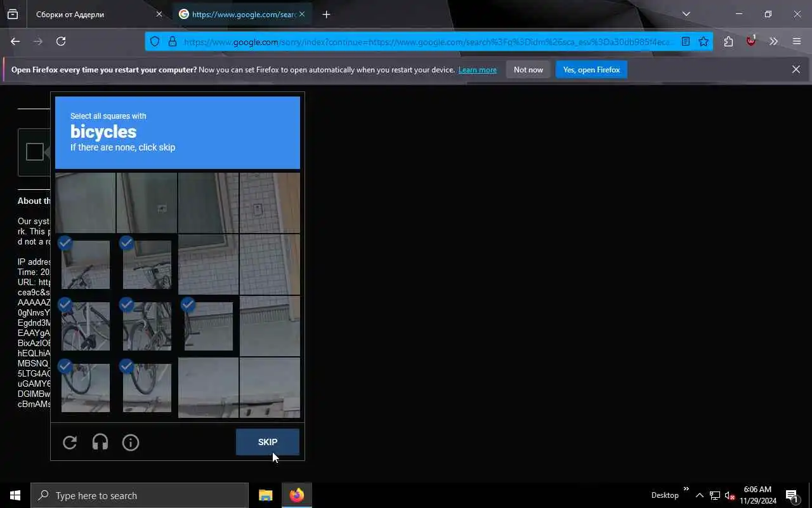The image size is (812, 508).
Task: Go forward one page
Action: [38, 41]
